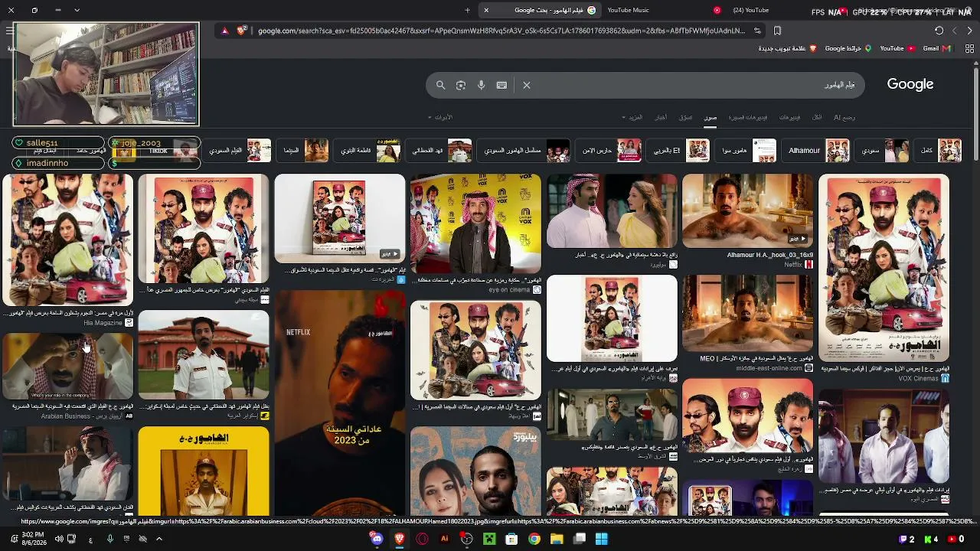This screenshot has width=980, height=551.
Task: Open the framed poster on wall image
Action: (340, 219)
